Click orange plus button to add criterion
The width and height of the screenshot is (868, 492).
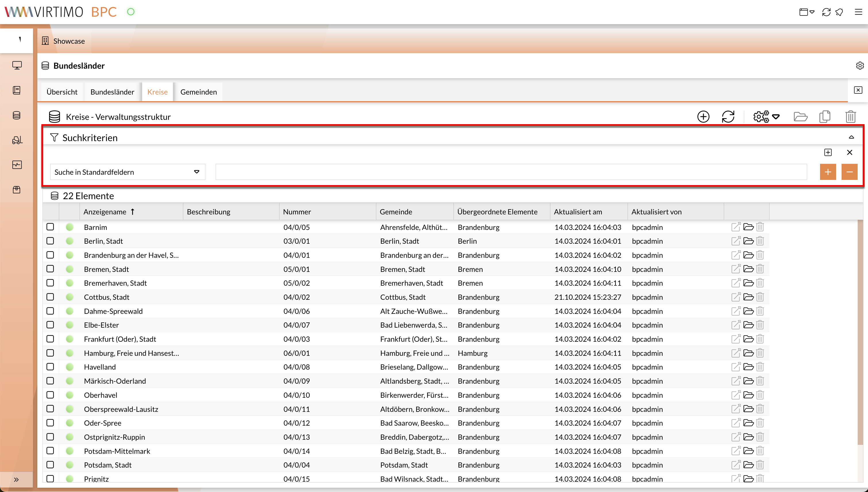(x=828, y=172)
